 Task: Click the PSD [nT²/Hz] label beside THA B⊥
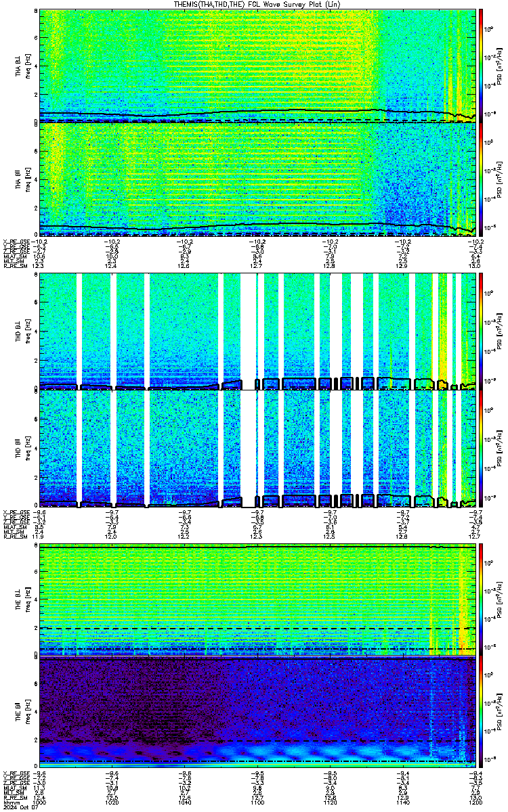(x=499, y=65)
